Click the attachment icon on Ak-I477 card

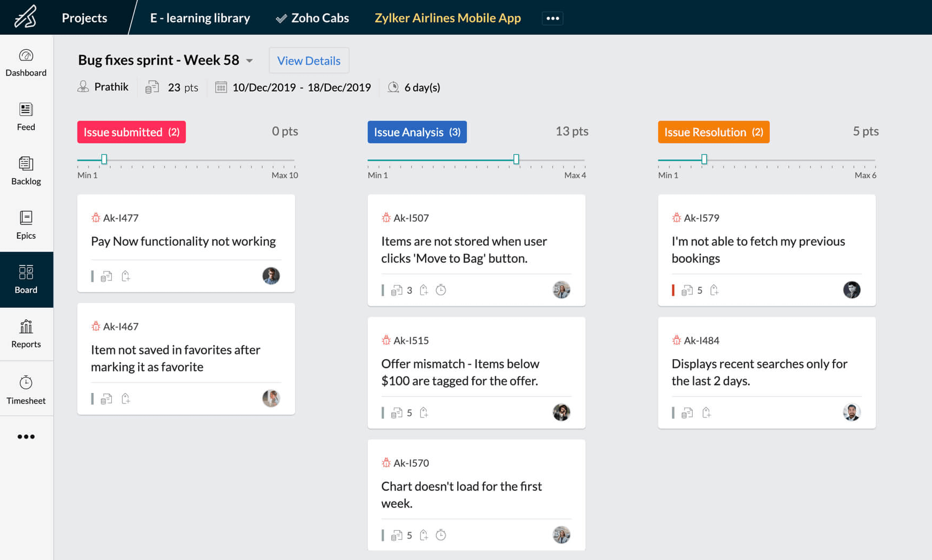pos(126,276)
